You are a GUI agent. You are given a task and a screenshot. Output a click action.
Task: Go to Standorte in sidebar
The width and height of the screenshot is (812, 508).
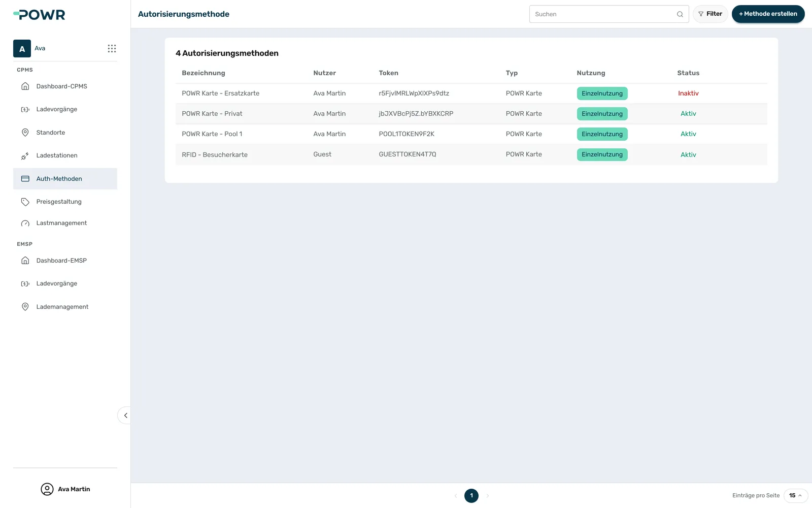tap(65, 133)
